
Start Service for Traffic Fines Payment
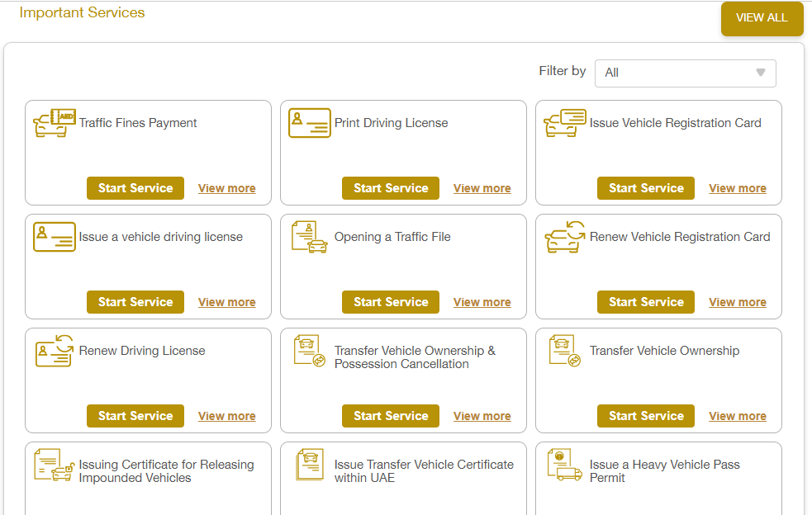pos(135,188)
